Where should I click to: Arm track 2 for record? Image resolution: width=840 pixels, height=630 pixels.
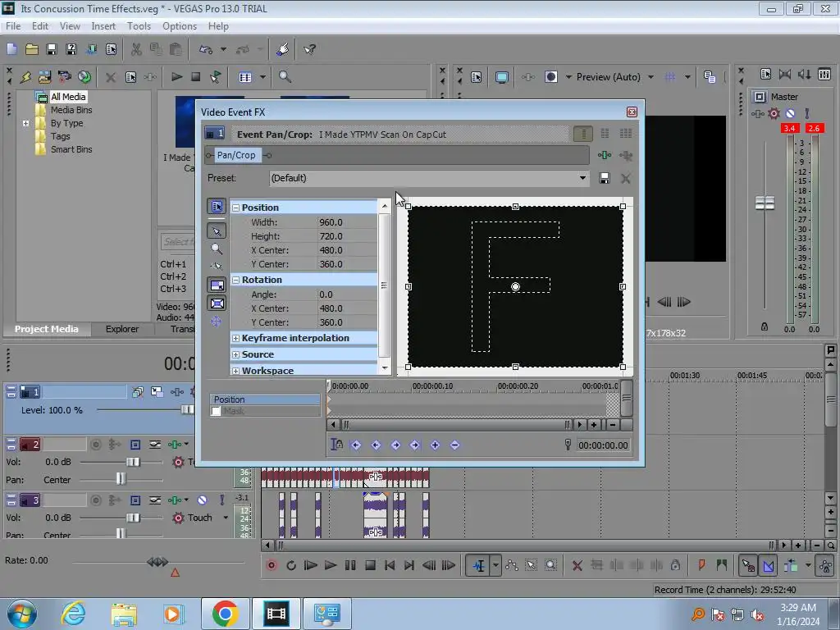tap(96, 444)
